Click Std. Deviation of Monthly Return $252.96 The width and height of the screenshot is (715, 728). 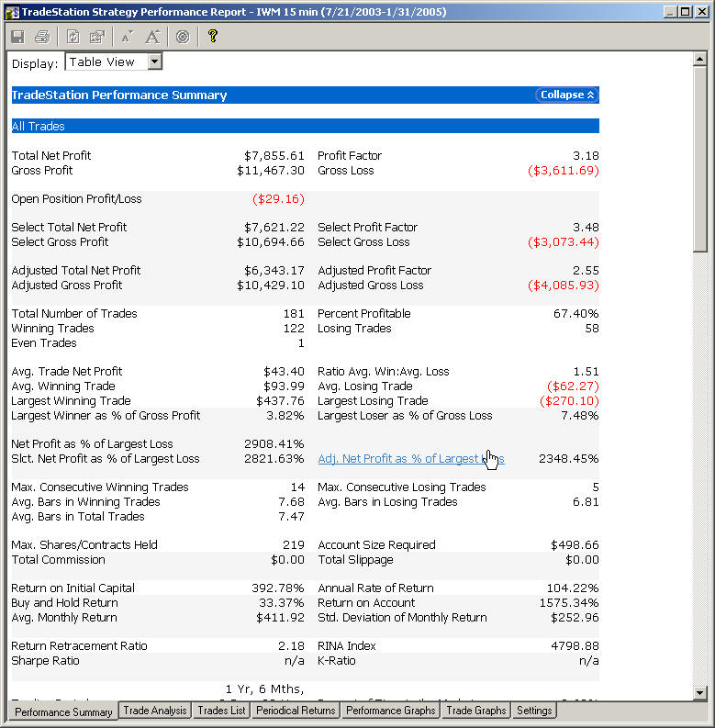(575, 618)
